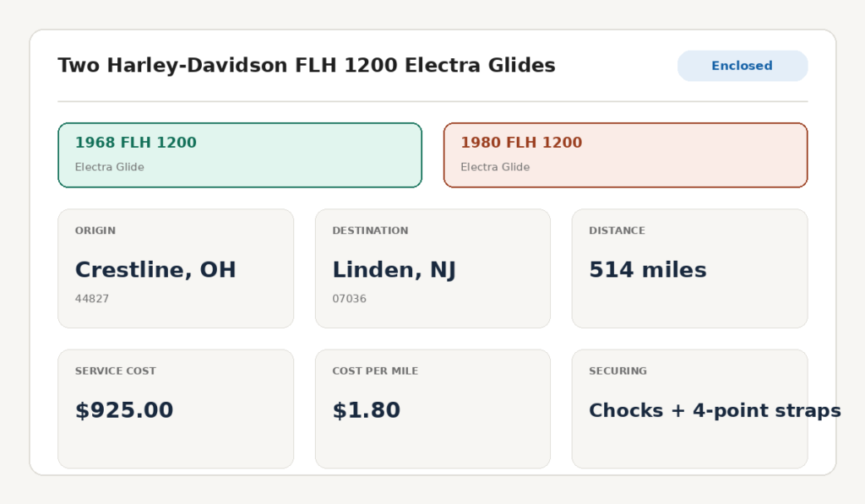Click the ORIGIN label text

pyautogui.click(x=95, y=230)
